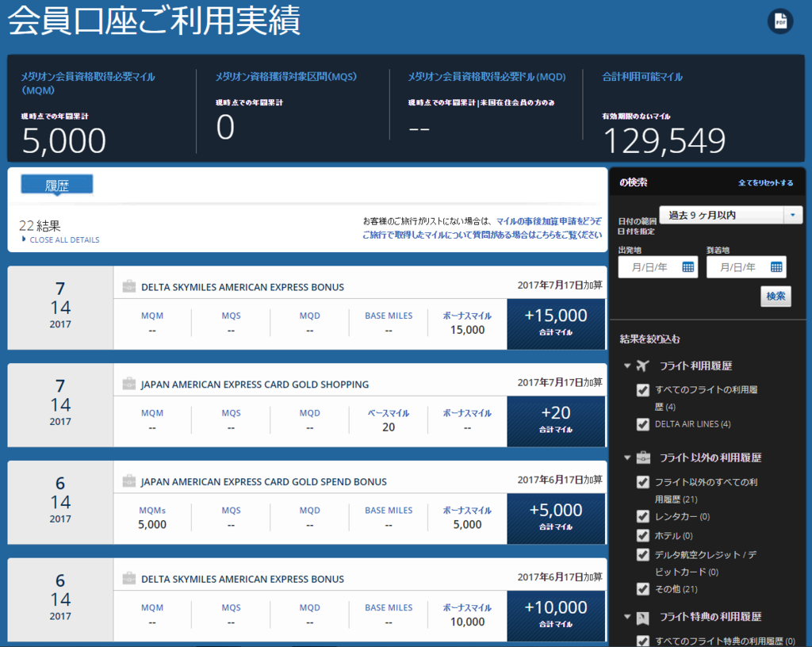812x647 pixels.
Task: Toggle すべてのフライト特典の利用履歴 (0) checkbox
Action: [642, 641]
